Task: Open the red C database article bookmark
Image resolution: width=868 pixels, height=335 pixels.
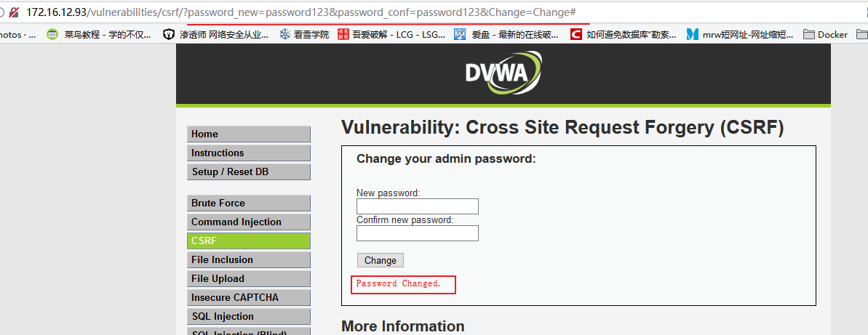Action: 576,34
